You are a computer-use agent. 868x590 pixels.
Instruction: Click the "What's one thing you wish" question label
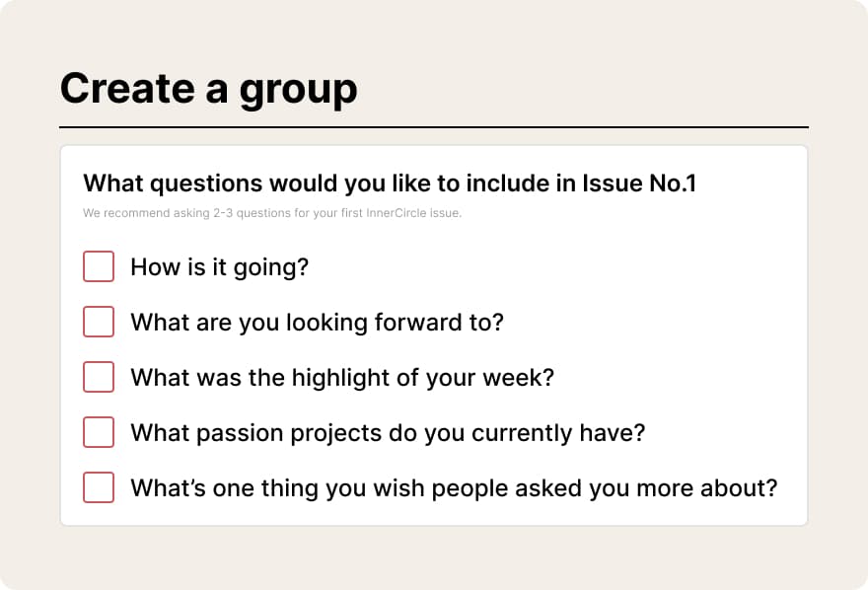[454, 487]
